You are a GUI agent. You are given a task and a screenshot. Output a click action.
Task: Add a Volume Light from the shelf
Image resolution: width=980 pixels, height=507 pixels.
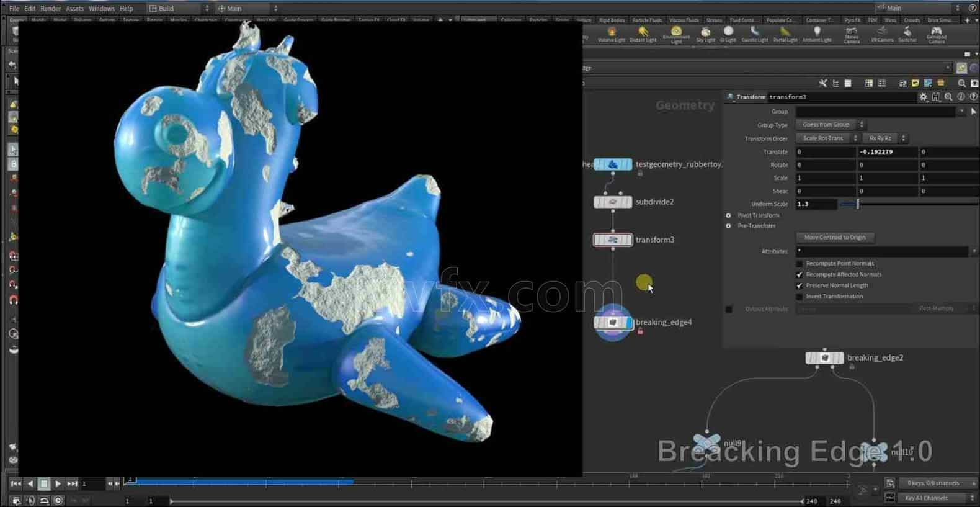point(611,34)
